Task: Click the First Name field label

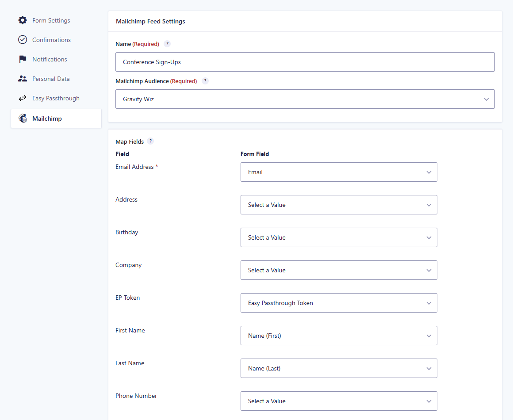Action: click(130, 330)
